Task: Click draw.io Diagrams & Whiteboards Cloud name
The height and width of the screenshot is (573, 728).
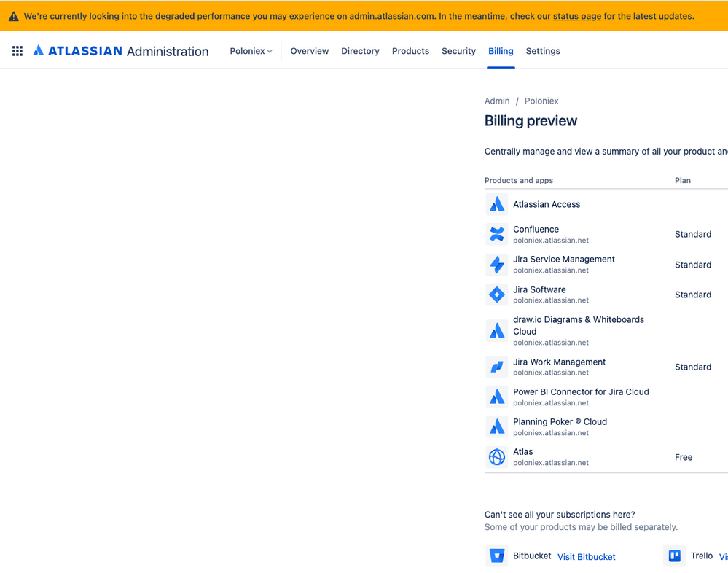Action: coord(579,326)
